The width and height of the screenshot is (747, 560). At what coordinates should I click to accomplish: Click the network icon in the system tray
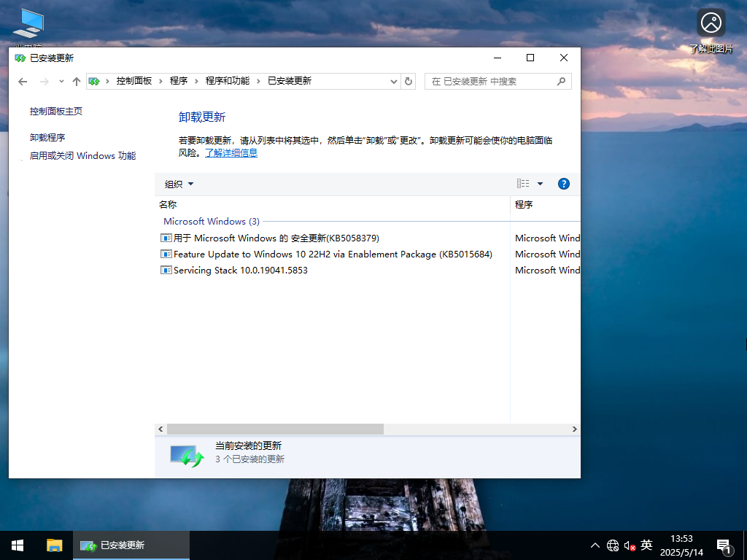[612, 545]
